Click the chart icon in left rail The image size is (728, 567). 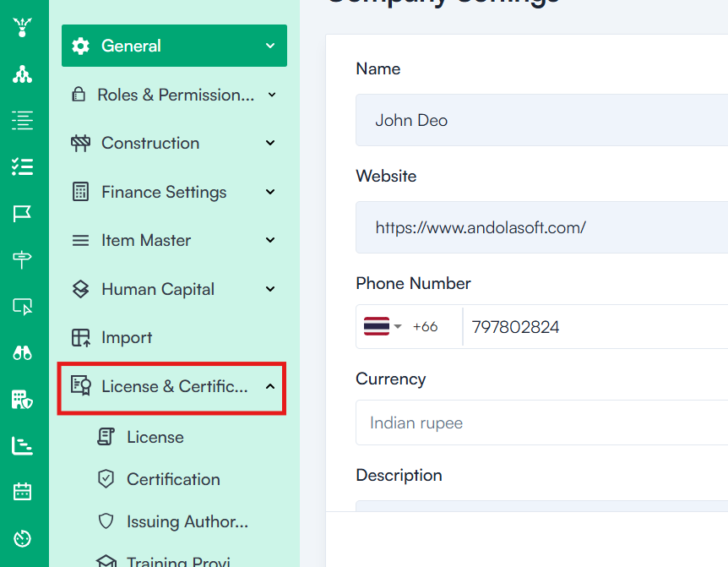coord(23,445)
